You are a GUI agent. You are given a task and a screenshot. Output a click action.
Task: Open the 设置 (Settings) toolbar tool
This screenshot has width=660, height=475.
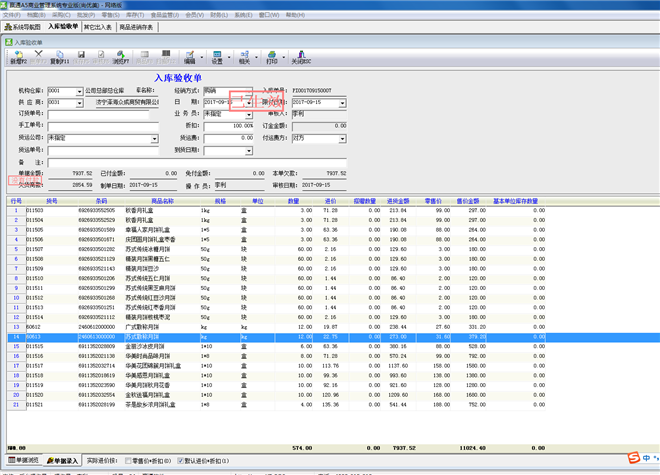pyautogui.click(x=217, y=57)
